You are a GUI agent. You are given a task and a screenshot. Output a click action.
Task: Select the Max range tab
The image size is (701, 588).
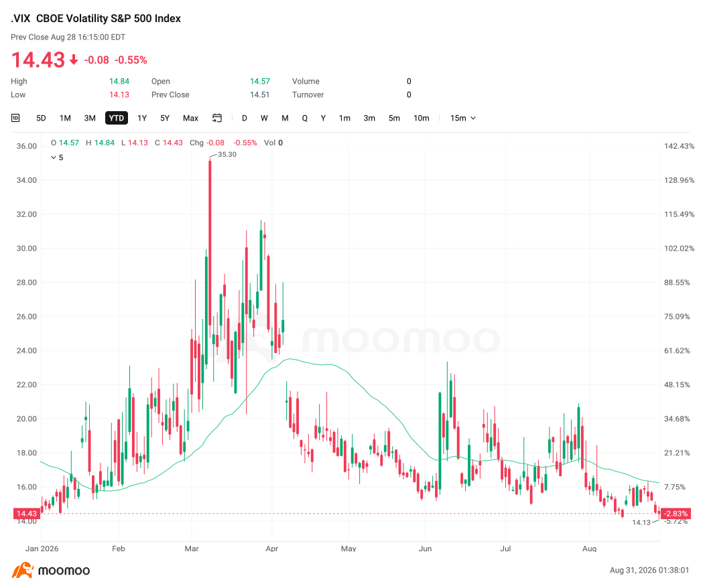pos(190,118)
